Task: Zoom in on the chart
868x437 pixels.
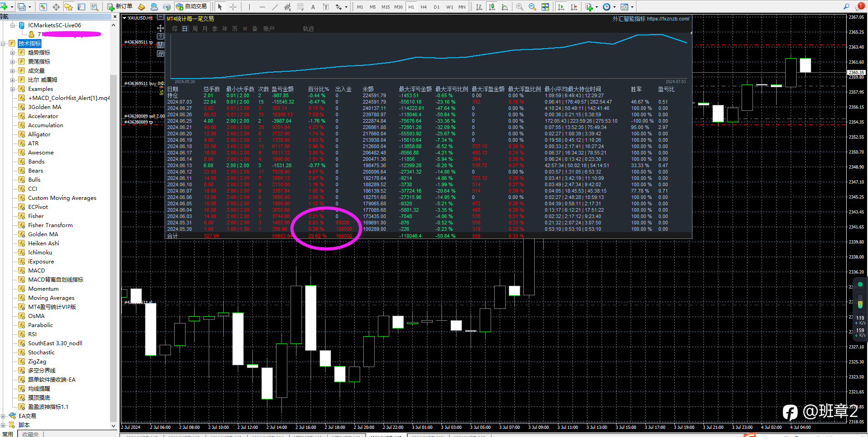Action: pyautogui.click(x=520, y=7)
